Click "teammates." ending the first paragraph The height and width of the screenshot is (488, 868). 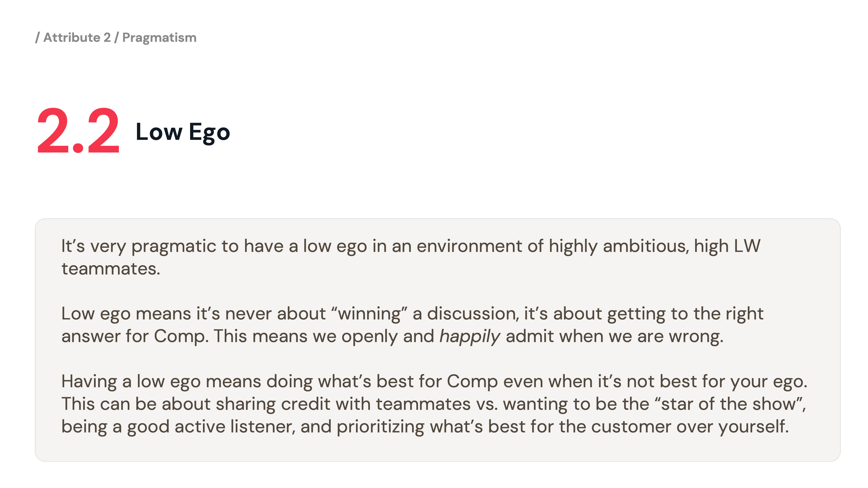tap(111, 269)
